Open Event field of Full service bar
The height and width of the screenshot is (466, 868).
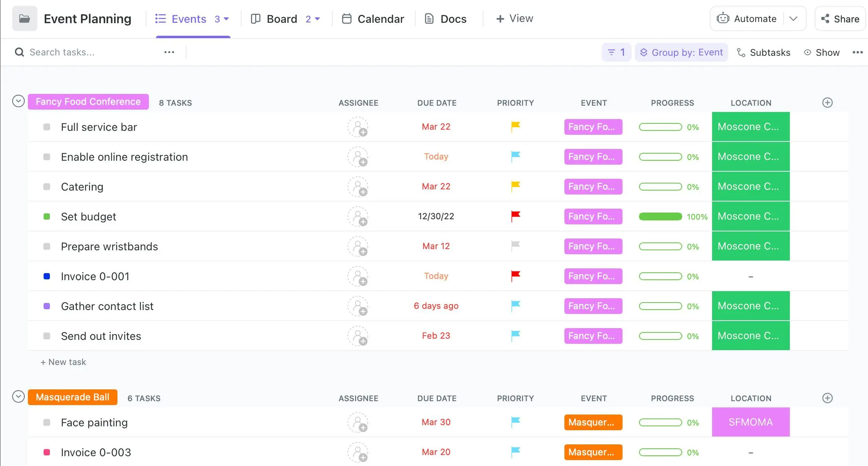click(593, 127)
